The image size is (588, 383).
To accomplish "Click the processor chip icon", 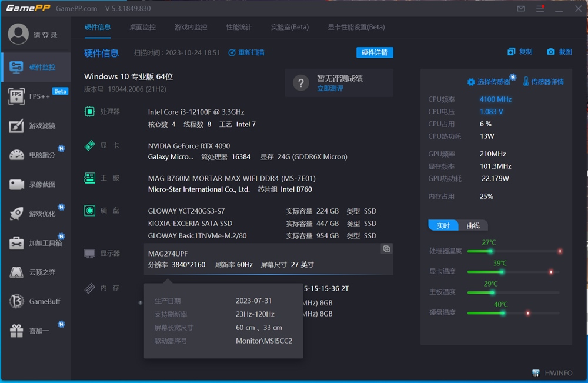I will pos(89,111).
